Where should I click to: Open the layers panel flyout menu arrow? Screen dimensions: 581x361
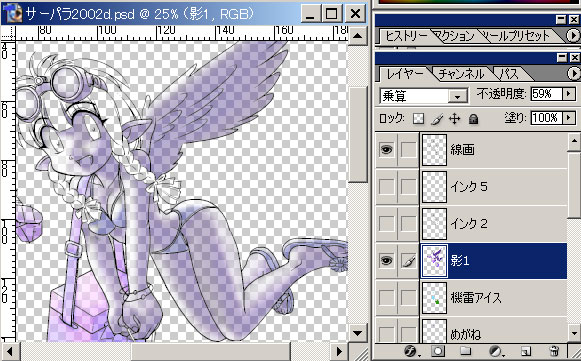573,73
